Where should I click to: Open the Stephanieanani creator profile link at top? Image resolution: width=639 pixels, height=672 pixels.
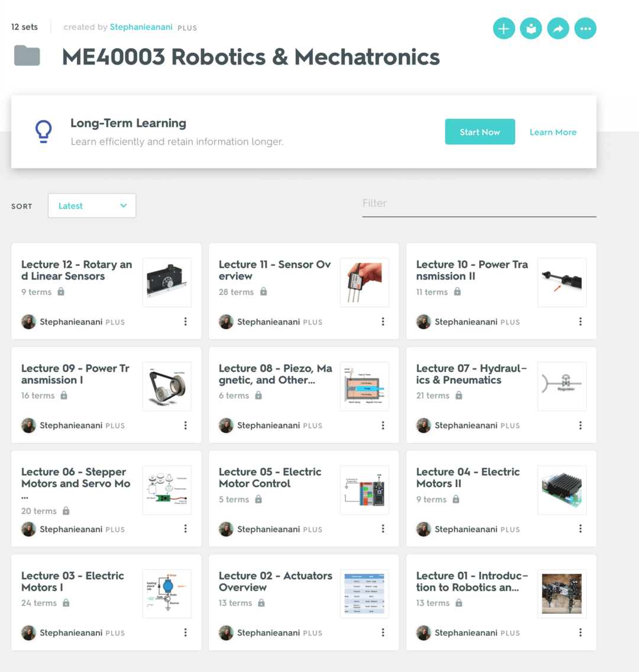click(x=141, y=27)
